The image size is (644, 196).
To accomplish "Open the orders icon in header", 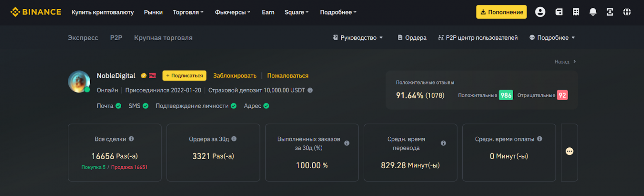I will [576, 12].
